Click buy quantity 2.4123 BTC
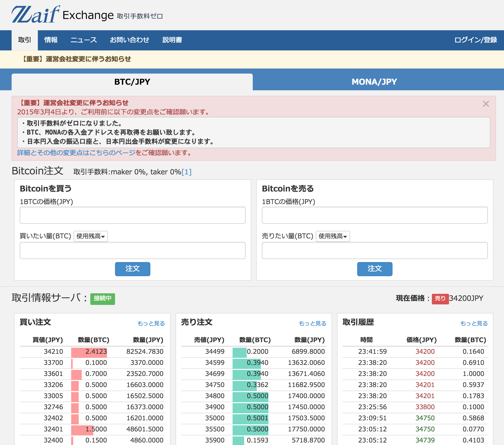This screenshot has height=445, width=504. coord(96,352)
